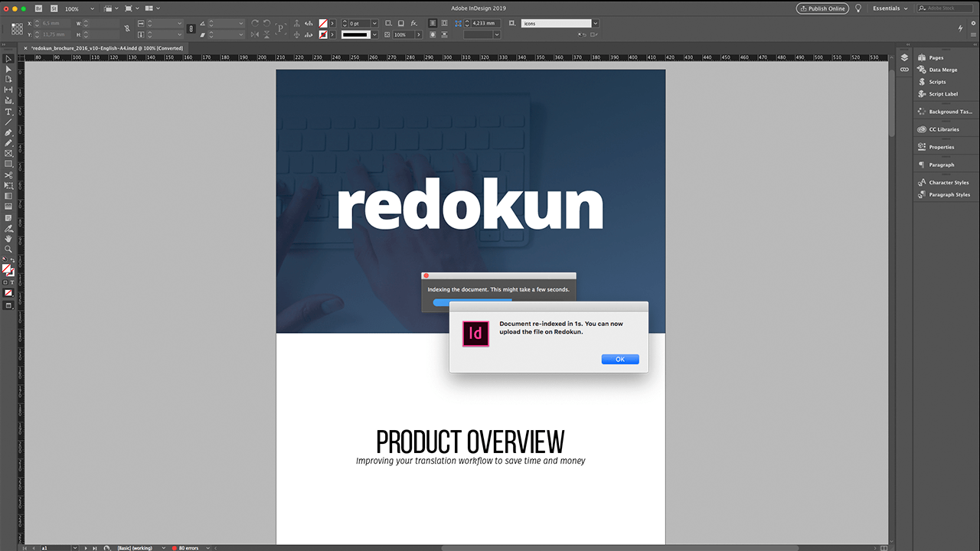The height and width of the screenshot is (551, 980).
Task: Open the Pages panel
Action: (x=930, y=57)
